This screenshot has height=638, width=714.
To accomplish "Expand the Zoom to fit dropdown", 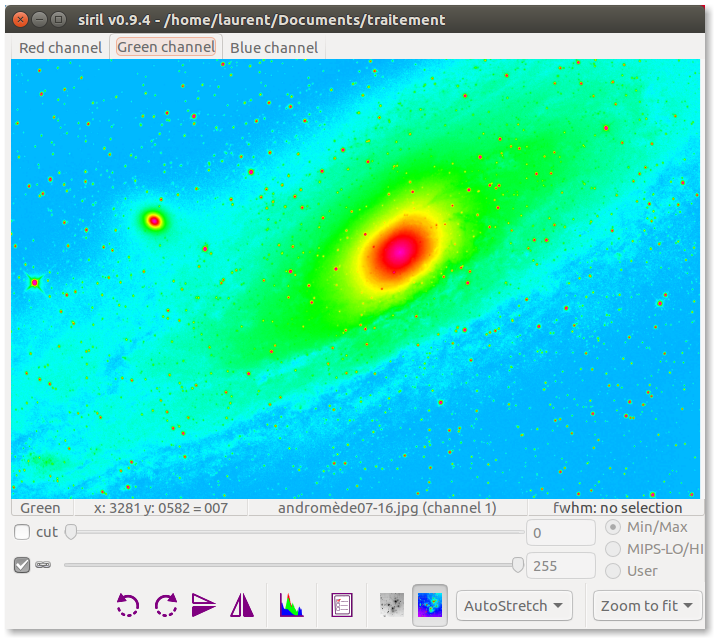I will (x=647, y=606).
